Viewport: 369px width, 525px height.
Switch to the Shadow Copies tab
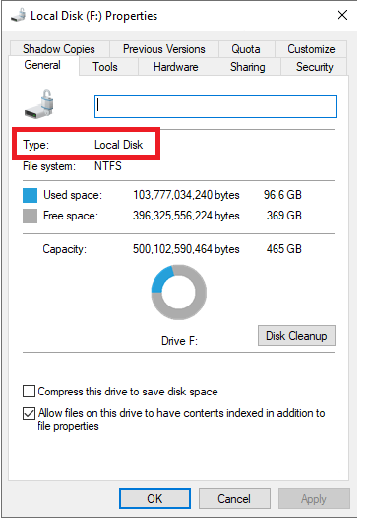coord(59,49)
